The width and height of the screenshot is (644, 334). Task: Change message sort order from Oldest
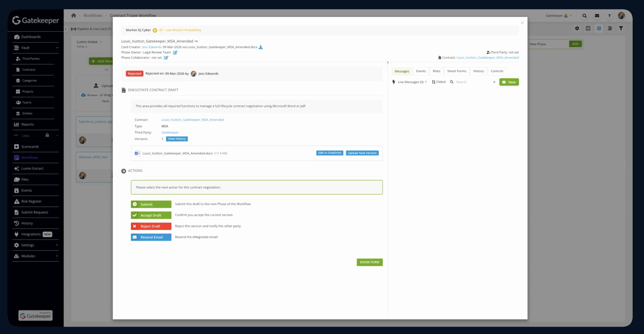(x=439, y=82)
